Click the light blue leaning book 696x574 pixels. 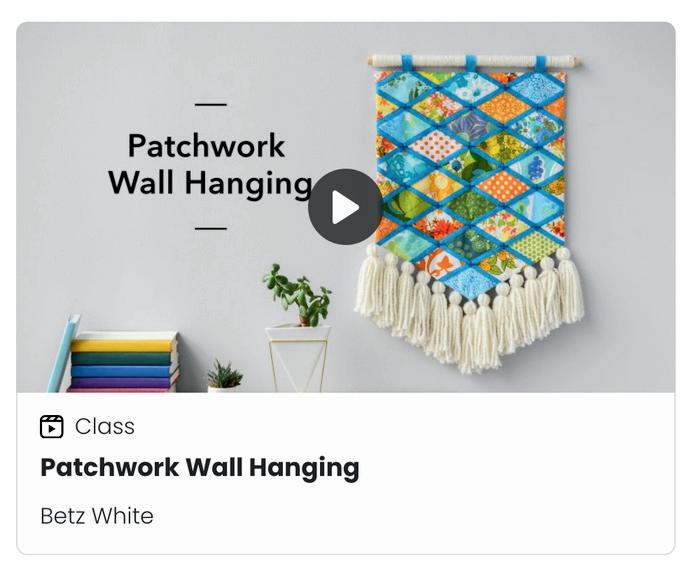[63, 353]
